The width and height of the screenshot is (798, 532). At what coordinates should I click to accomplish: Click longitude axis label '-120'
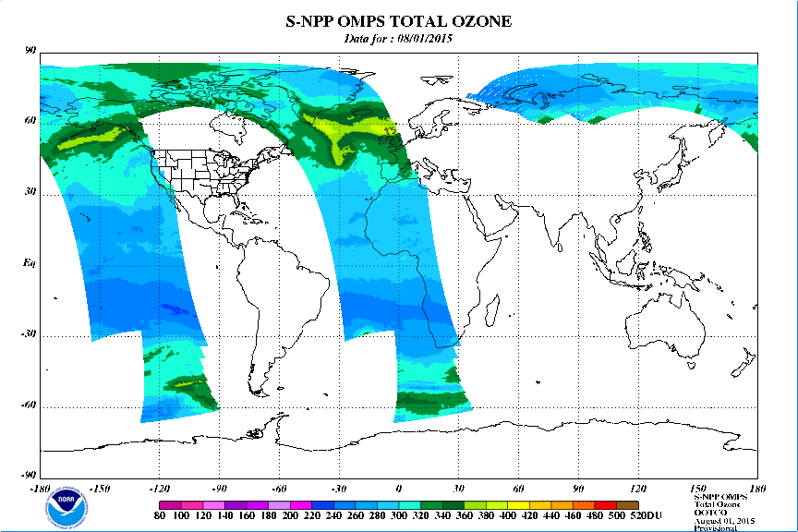(x=159, y=490)
